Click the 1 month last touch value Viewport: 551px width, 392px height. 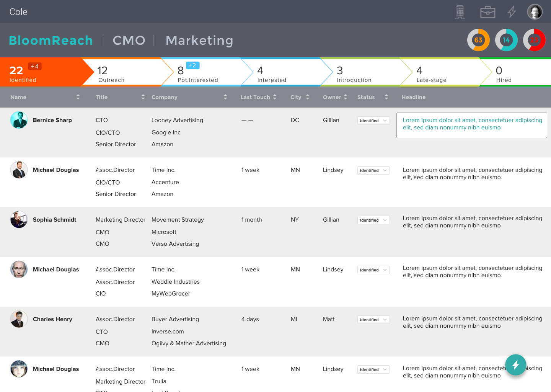click(x=252, y=220)
